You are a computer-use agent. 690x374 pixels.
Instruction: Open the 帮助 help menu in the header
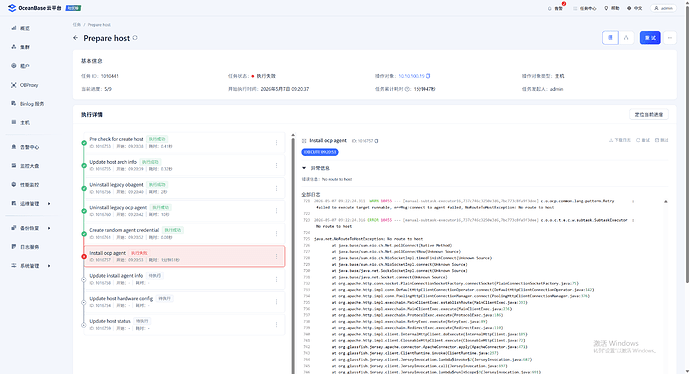tap(612, 8)
